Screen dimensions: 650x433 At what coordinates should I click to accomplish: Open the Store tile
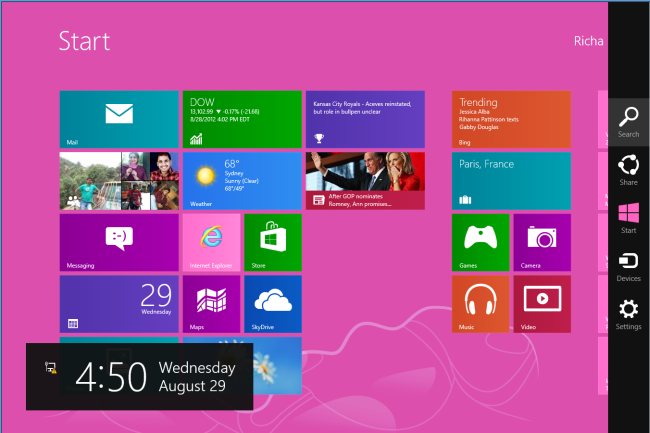click(x=273, y=242)
